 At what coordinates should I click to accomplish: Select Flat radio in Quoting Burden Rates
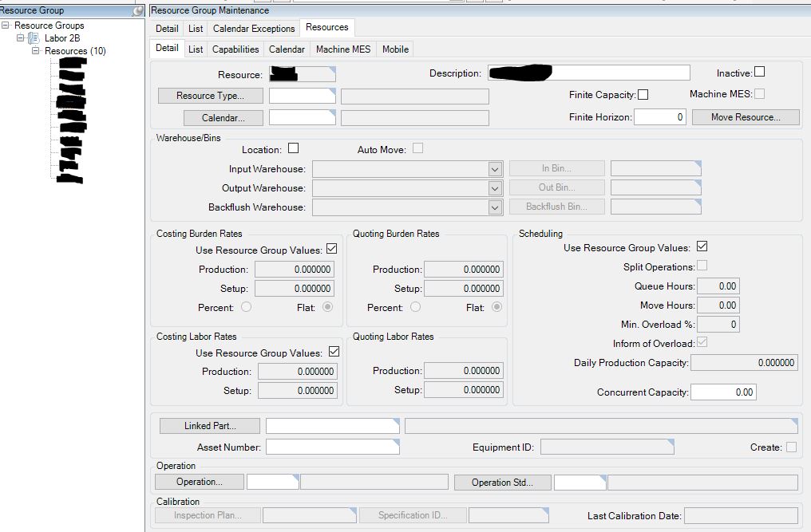496,307
